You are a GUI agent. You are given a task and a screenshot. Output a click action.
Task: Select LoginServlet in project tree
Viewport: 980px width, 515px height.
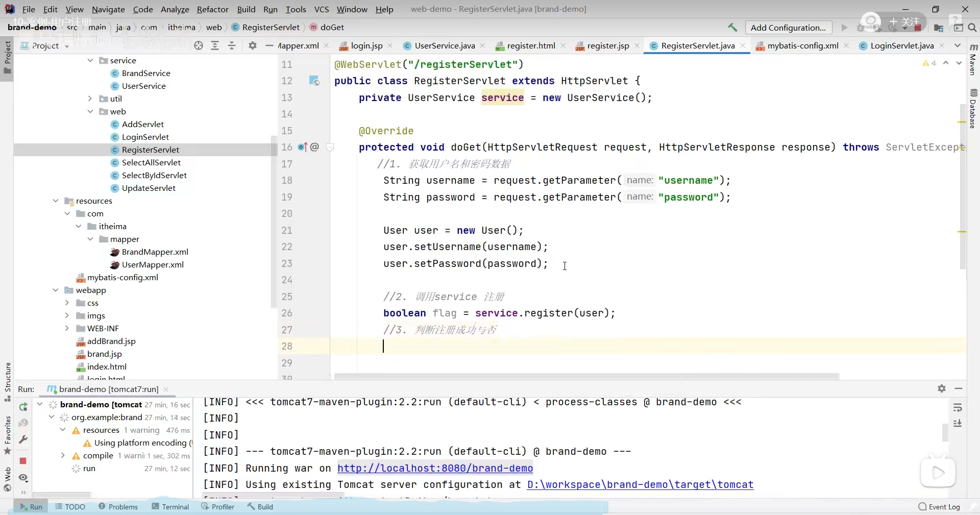click(145, 137)
